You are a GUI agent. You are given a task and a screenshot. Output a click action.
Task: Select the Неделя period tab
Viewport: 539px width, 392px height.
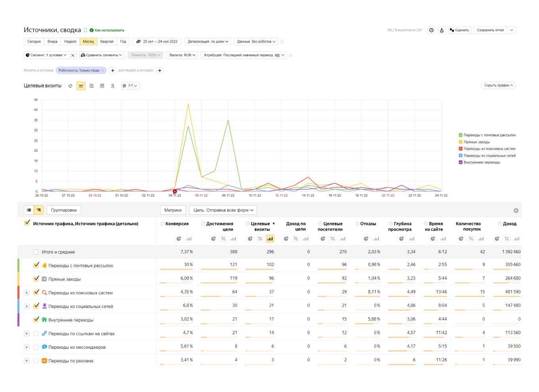(70, 42)
